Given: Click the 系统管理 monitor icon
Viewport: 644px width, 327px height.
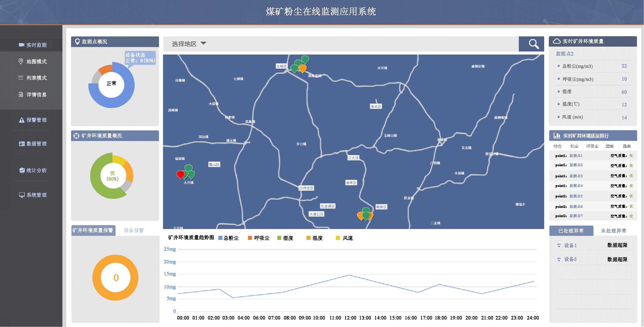Looking at the screenshot, I should (22, 195).
